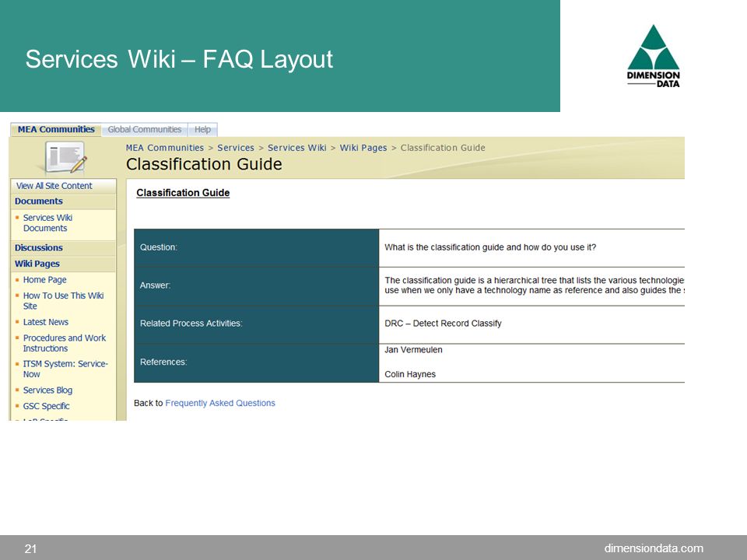Open Wiki Pages breadcrumb link
This screenshot has height=560, width=747.
pyautogui.click(x=363, y=148)
